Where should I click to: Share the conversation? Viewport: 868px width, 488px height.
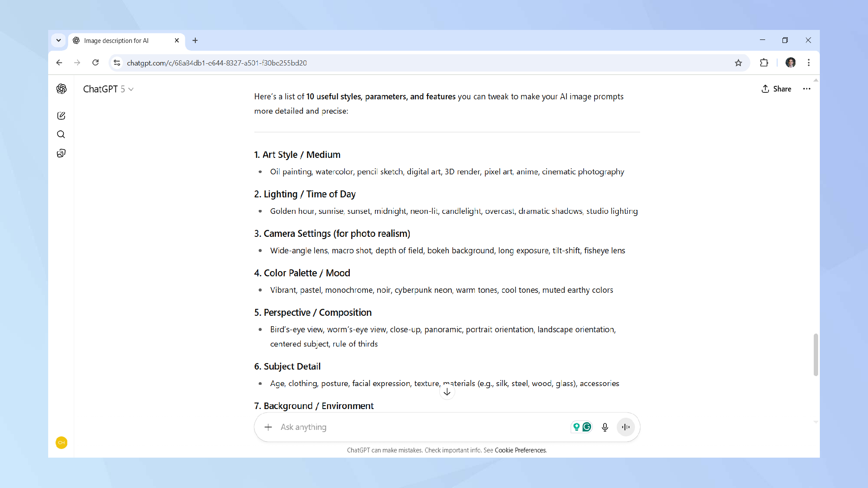pos(776,88)
